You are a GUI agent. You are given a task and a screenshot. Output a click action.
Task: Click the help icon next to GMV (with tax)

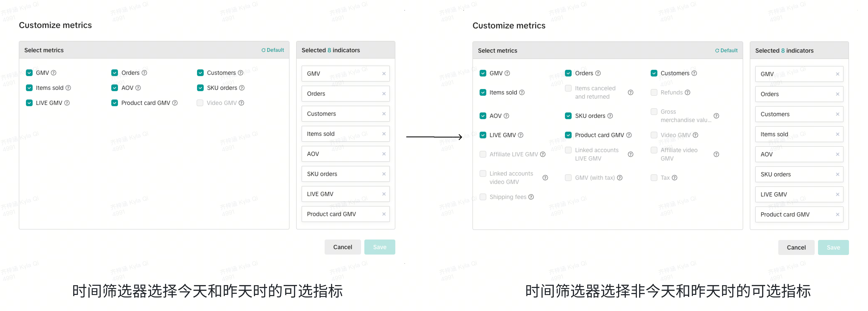pos(620,178)
